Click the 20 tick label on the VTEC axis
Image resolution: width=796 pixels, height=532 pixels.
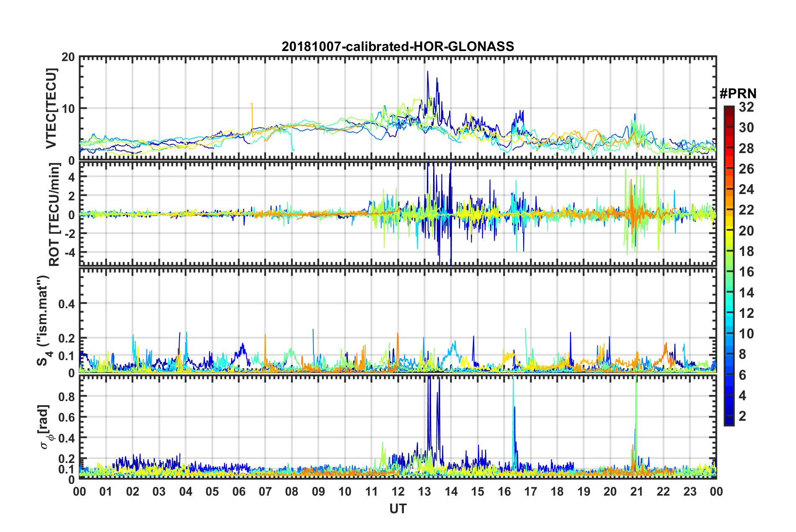[x=68, y=57]
